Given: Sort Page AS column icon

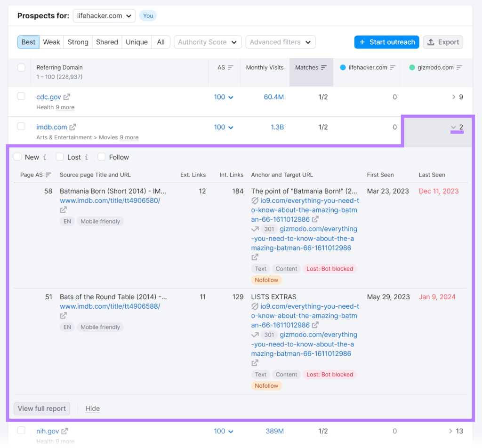Looking at the screenshot, I should coord(48,175).
